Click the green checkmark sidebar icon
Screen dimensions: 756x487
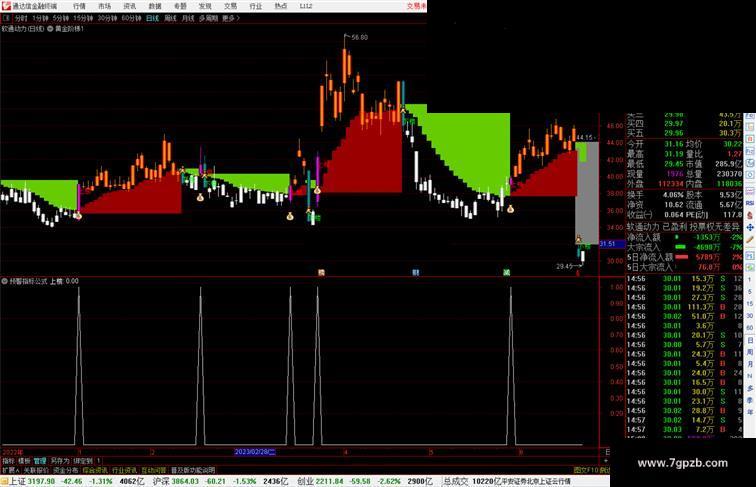750,267
